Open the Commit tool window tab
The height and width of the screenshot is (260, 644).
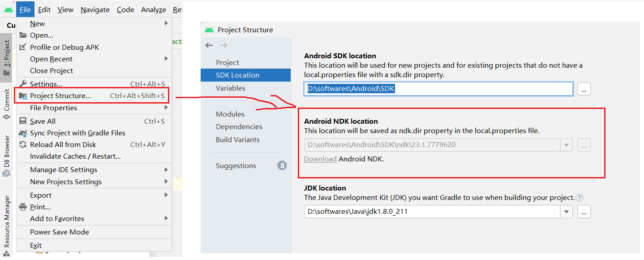[x=6, y=104]
